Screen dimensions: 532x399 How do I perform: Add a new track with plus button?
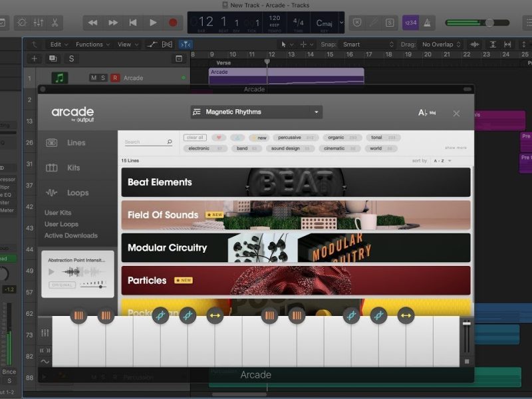point(35,59)
